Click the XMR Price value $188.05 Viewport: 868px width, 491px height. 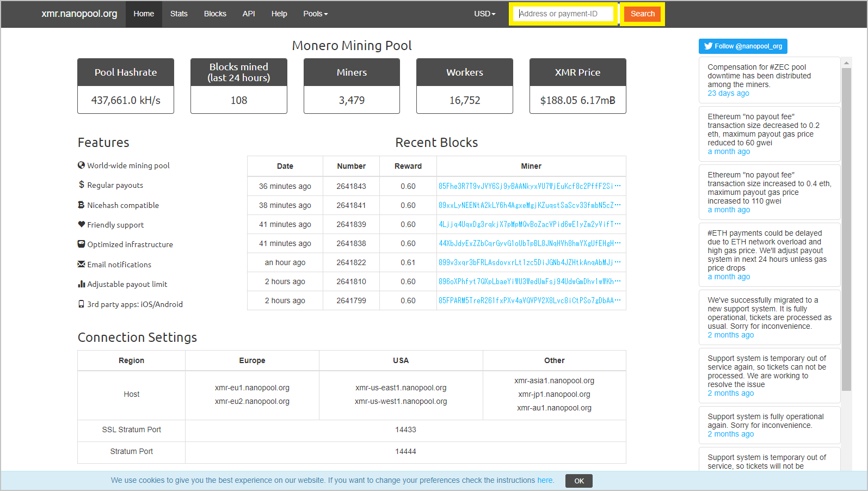click(558, 100)
